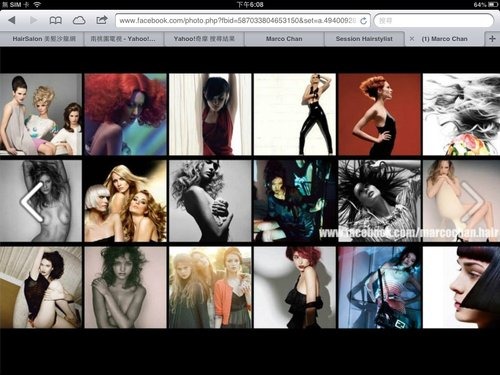The width and height of the screenshot is (500, 375).
Task: Open the photo of model between white curtains
Action: pos(210,114)
